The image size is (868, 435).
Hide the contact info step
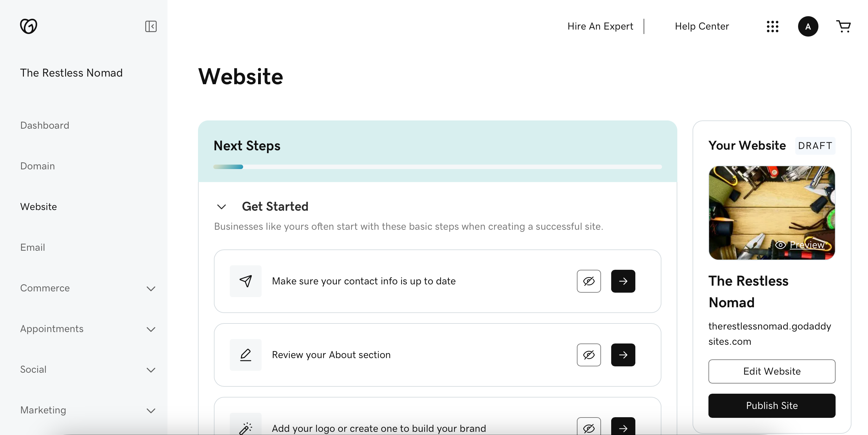point(588,281)
